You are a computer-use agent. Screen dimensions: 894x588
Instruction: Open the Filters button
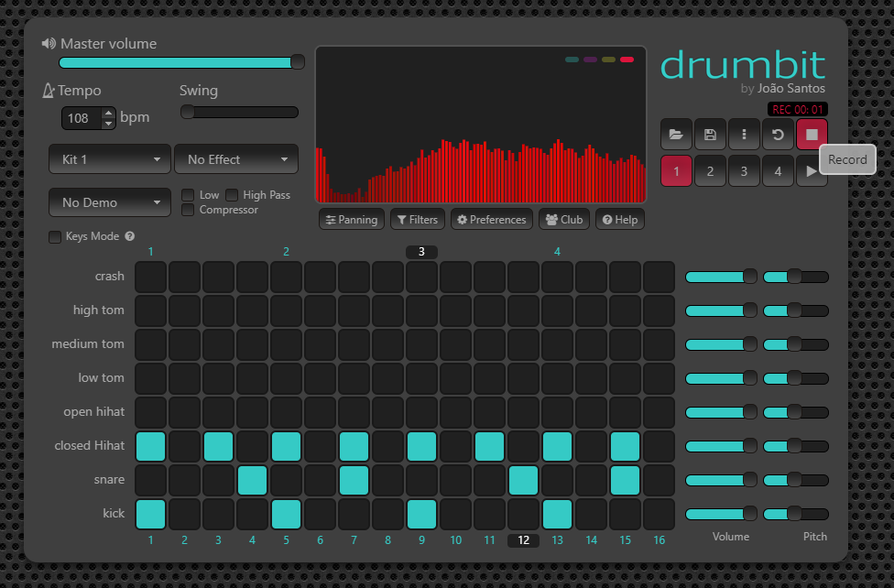click(x=418, y=220)
